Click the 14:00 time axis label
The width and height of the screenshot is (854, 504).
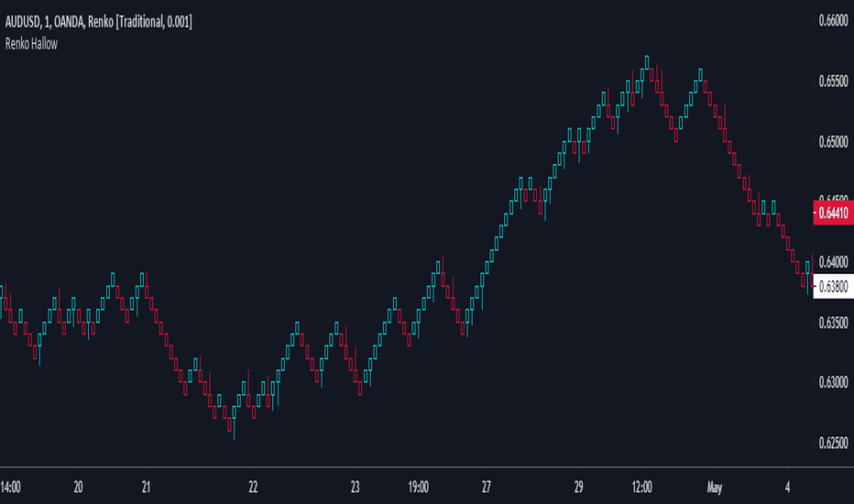tap(10, 488)
